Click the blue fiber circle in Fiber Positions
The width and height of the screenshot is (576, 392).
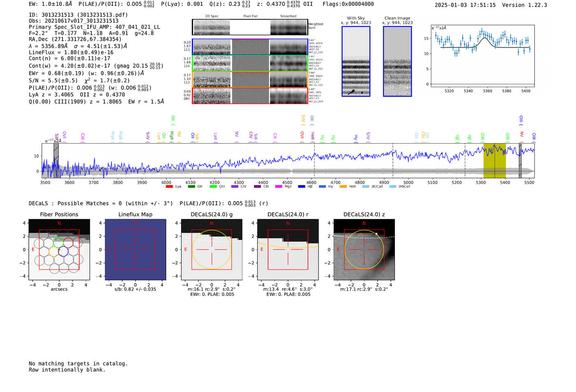[63, 251]
